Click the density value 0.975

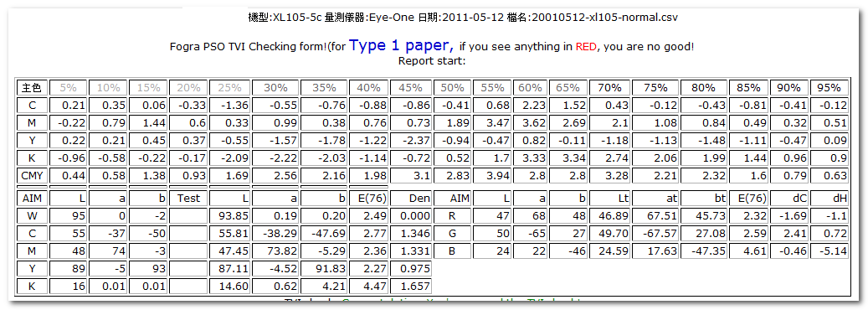pos(410,269)
